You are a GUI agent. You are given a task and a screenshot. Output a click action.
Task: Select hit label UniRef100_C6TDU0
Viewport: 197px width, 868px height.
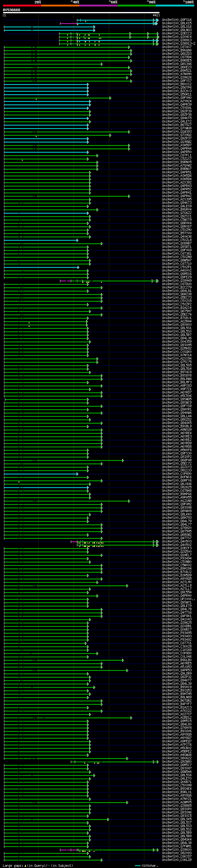point(177,284)
